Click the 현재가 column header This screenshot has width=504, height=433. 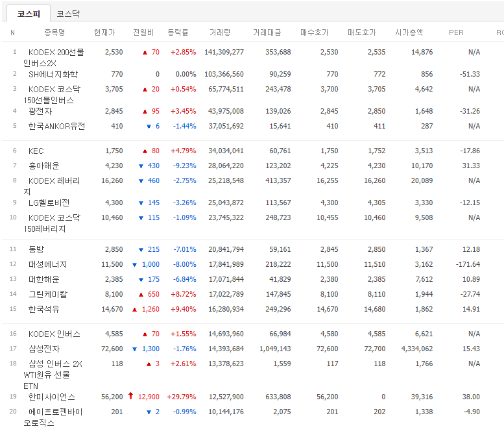pyautogui.click(x=104, y=32)
